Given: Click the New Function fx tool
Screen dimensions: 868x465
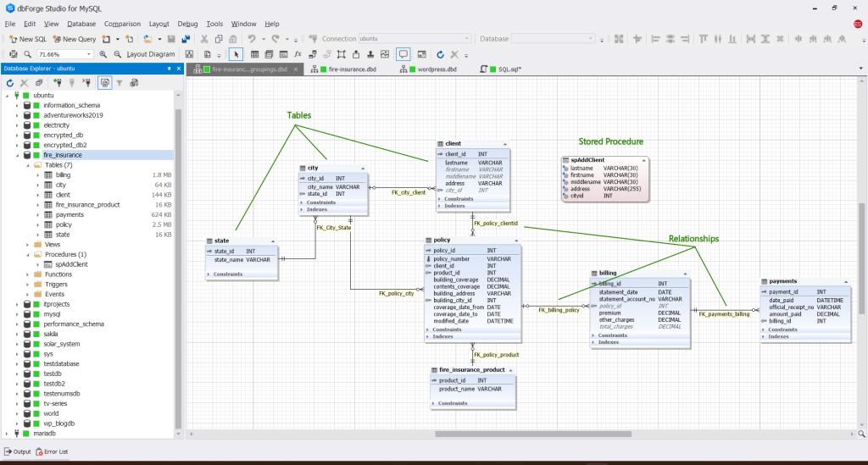Looking at the screenshot, I should point(298,54).
